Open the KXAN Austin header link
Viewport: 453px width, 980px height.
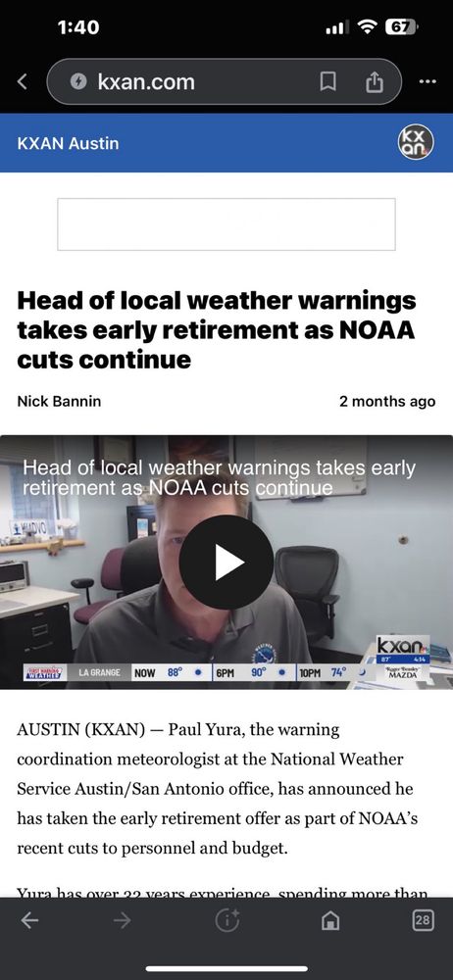coord(68,143)
